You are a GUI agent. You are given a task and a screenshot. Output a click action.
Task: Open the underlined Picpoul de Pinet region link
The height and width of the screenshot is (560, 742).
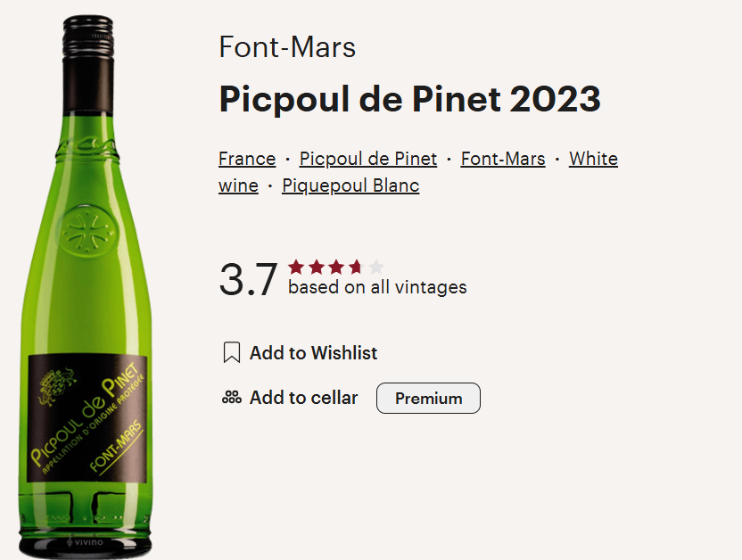point(368,159)
